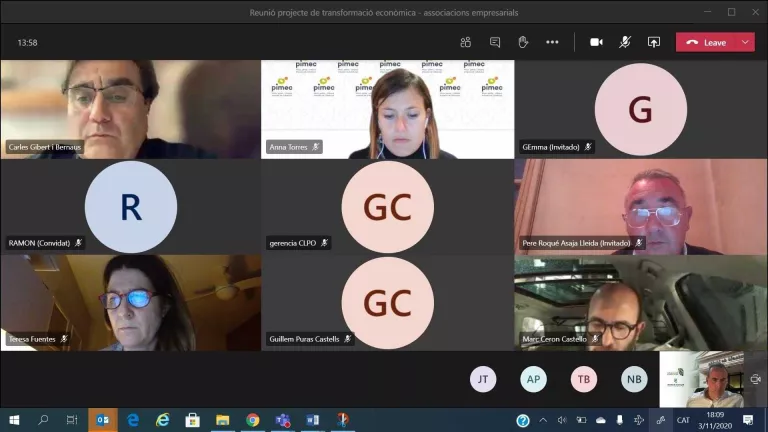
Task: Open Windows Start menu
Action: 14,420
